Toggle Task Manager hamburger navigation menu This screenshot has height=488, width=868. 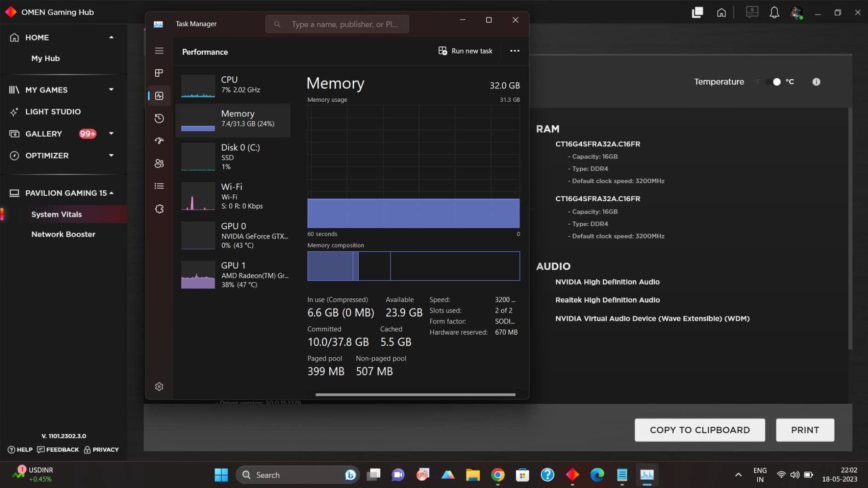point(159,51)
